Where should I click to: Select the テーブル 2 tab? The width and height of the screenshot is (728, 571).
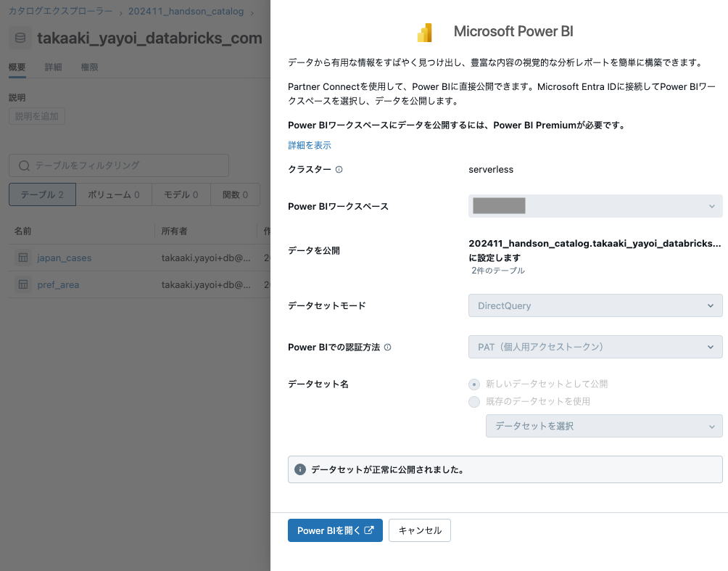pos(42,194)
